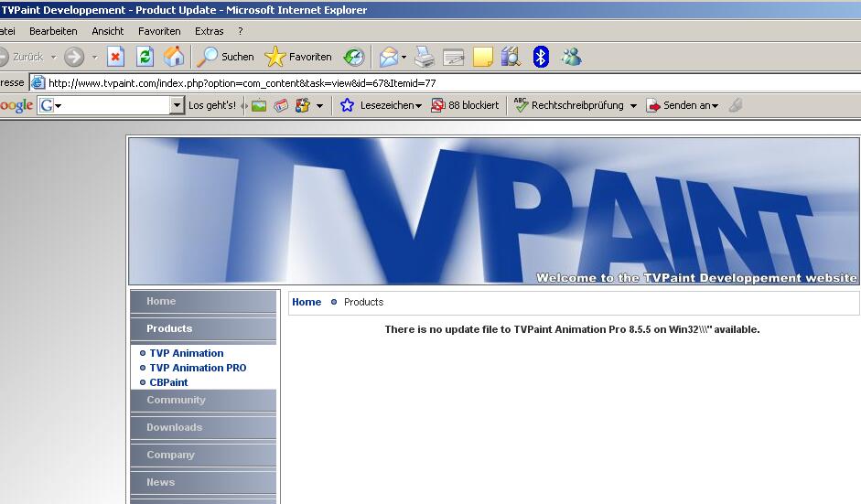Open the History clock icon
The width and height of the screenshot is (861, 504).
(x=353, y=57)
